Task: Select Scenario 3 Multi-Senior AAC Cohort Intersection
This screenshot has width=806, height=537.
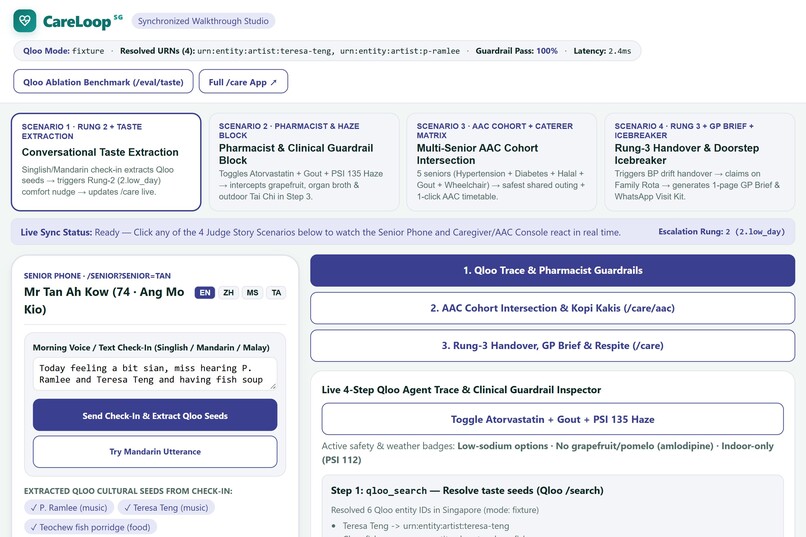Action: 502,162
